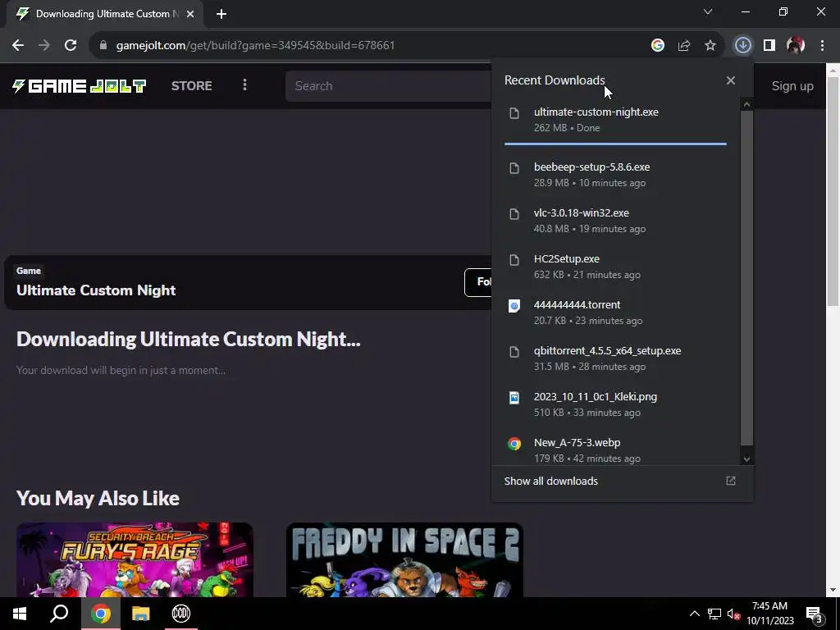The height and width of the screenshot is (630, 840).
Task: Bookmark this page with the star
Action: click(710, 45)
